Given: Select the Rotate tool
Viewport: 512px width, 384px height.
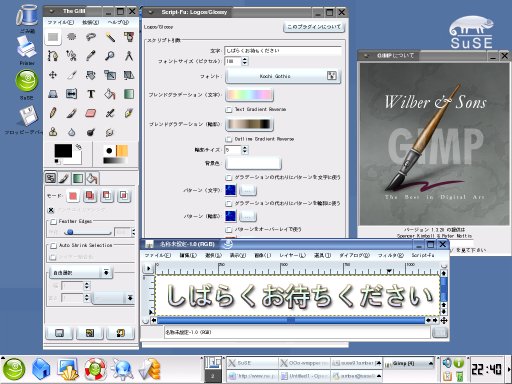Looking at the screenshot, I should point(91,75).
